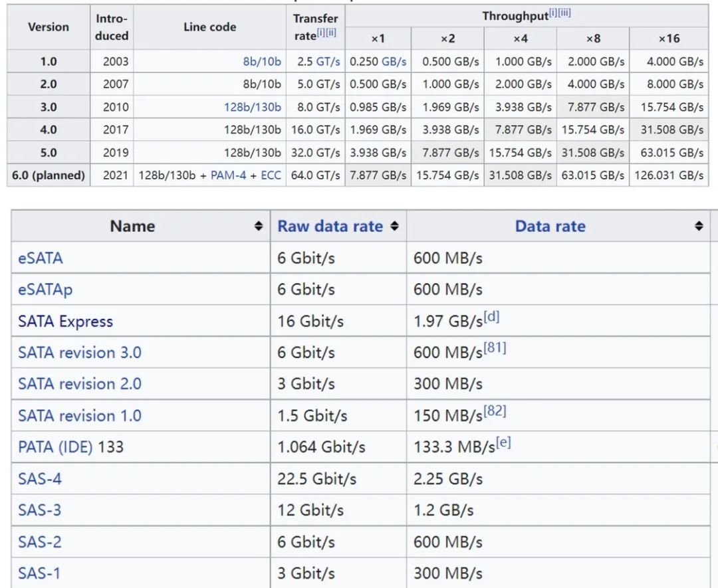
Task: Open footnote [81] reference
Action: click(x=495, y=347)
